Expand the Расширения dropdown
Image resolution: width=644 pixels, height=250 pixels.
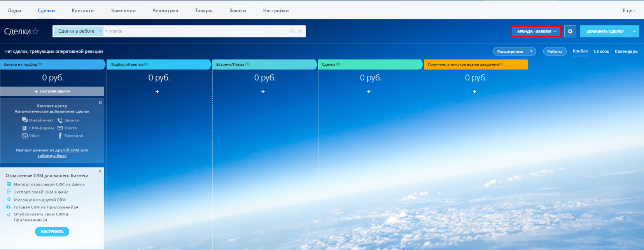[x=532, y=52]
